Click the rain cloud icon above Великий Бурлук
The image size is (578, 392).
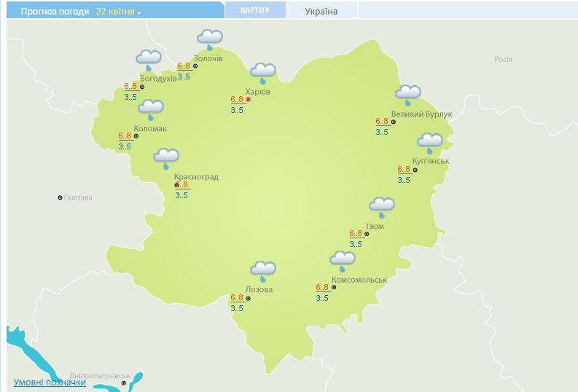click(x=407, y=94)
